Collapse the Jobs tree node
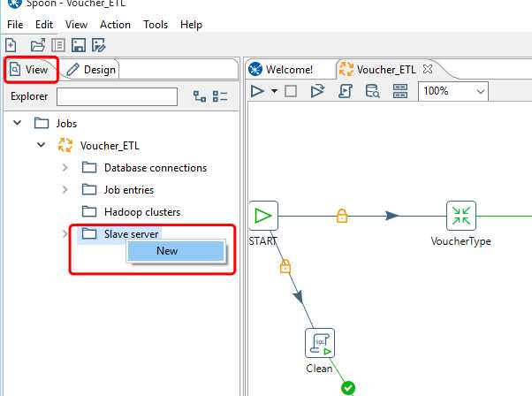532x396 pixels. [x=18, y=123]
